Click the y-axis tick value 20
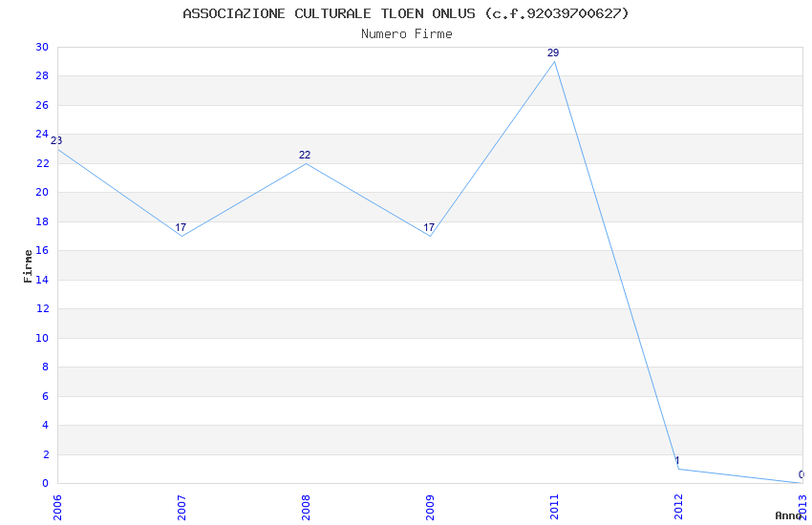This screenshot has width=812, height=525. coord(42,193)
